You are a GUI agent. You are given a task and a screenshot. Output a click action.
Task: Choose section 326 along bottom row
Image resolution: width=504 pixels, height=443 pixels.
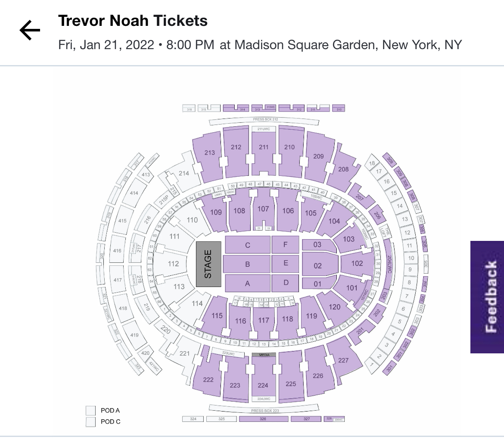(263, 419)
